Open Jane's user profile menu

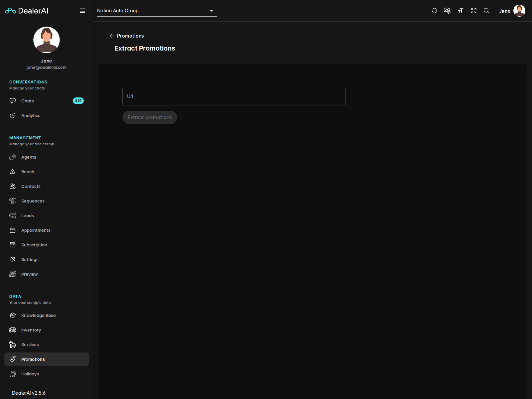pyautogui.click(x=512, y=11)
